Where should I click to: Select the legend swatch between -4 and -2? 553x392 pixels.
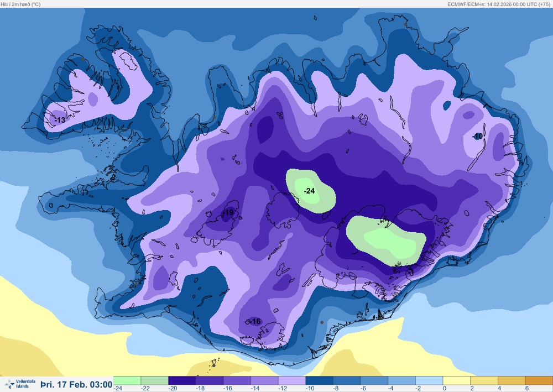(x=402, y=380)
